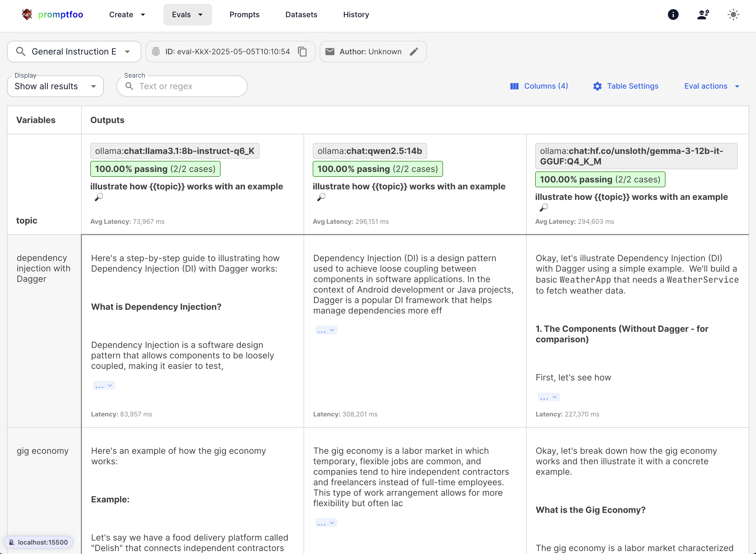756x554 pixels.
Task: Click the user settings icon
Action: (x=703, y=15)
